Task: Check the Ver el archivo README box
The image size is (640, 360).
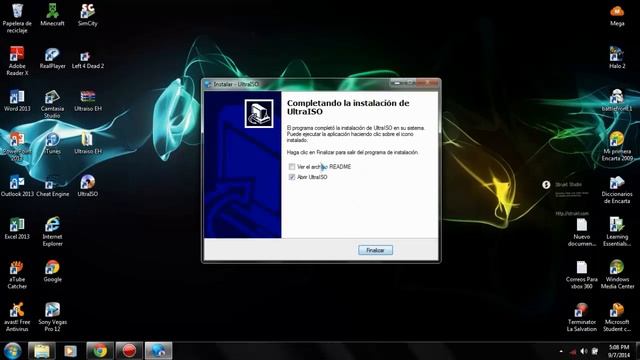Action: click(291, 167)
